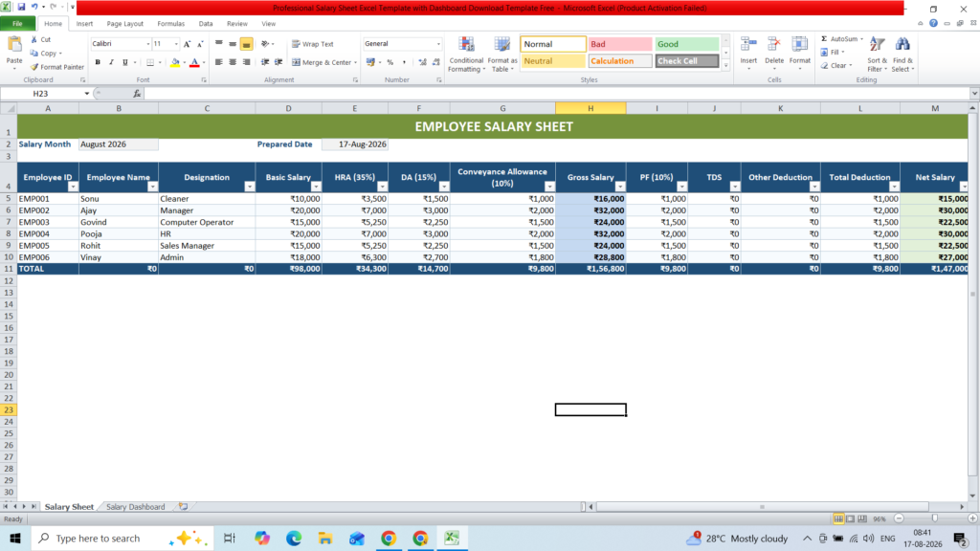Image resolution: width=980 pixels, height=551 pixels.
Task: Switch to the Data tab
Action: pos(206,24)
